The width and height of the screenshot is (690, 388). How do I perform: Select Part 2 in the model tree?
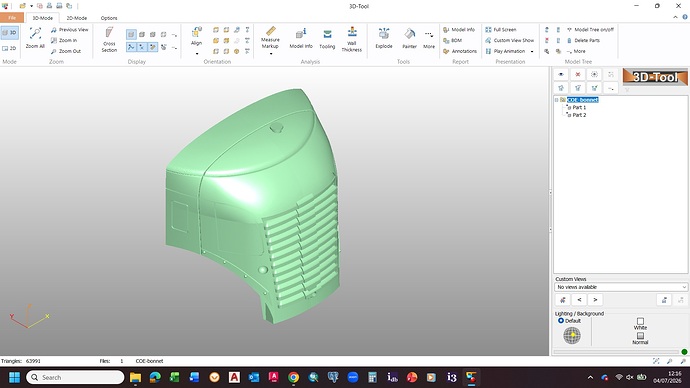579,115
